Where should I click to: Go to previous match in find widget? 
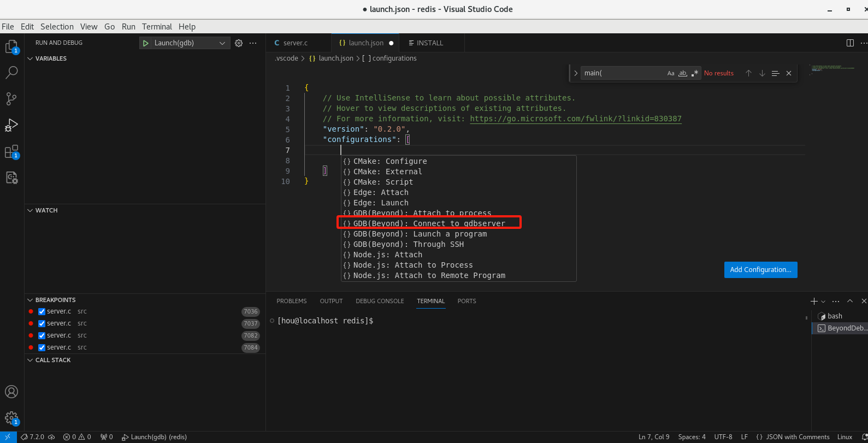748,73
